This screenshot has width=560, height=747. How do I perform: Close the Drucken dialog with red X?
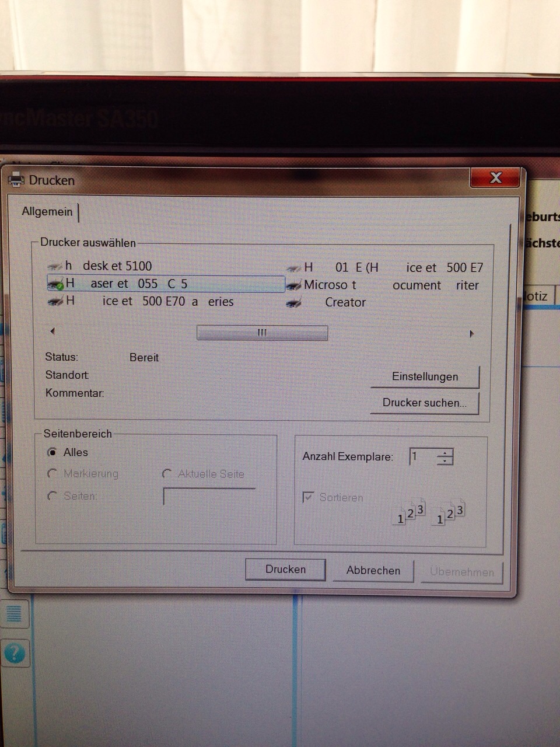click(495, 177)
